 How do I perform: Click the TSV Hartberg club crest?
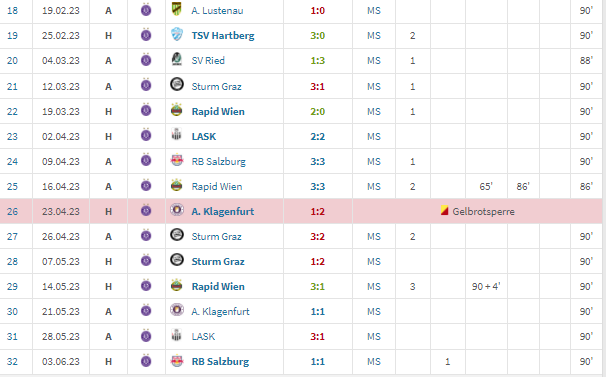(177, 34)
